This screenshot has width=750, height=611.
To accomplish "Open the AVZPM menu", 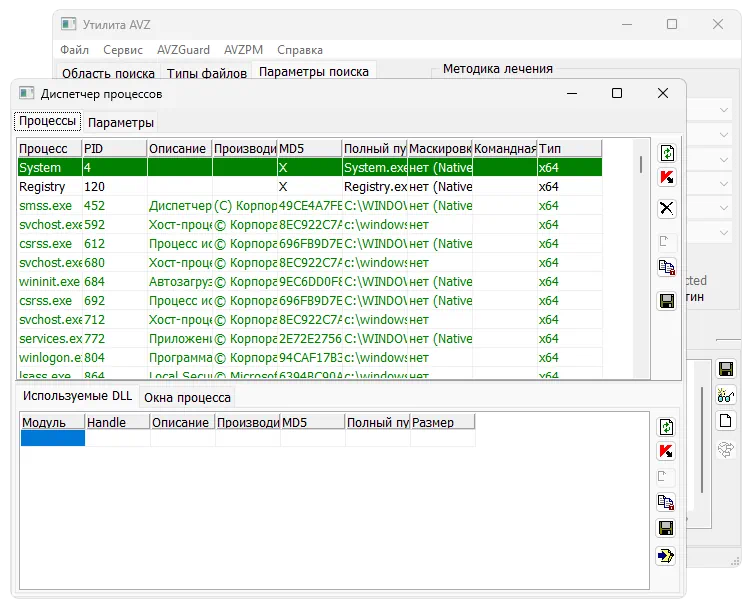I will 243,50.
